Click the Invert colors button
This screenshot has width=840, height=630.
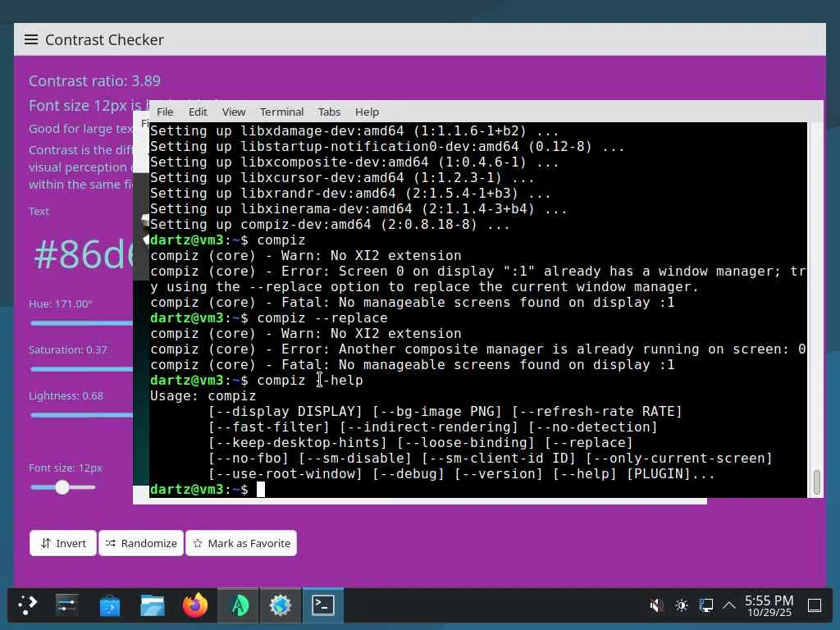click(63, 543)
